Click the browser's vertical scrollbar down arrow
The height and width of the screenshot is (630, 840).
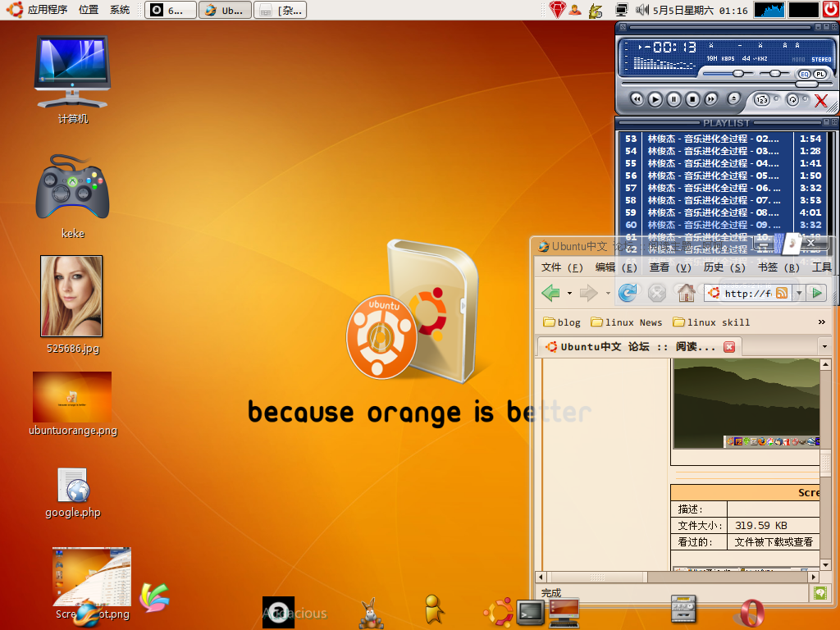tap(825, 564)
